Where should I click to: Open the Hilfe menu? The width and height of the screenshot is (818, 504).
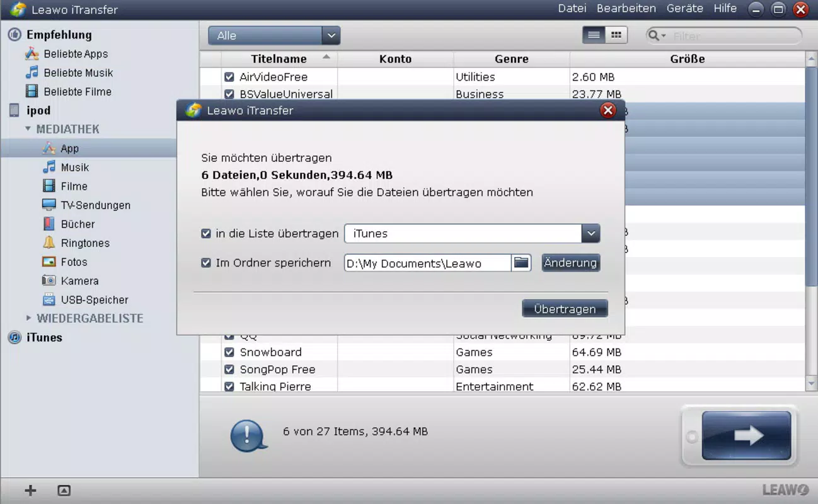click(725, 9)
